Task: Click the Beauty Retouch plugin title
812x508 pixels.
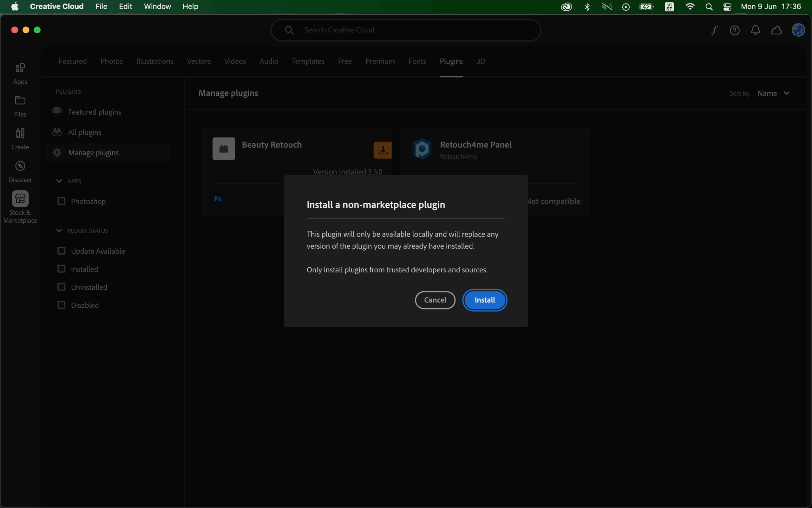Action: click(x=272, y=144)
